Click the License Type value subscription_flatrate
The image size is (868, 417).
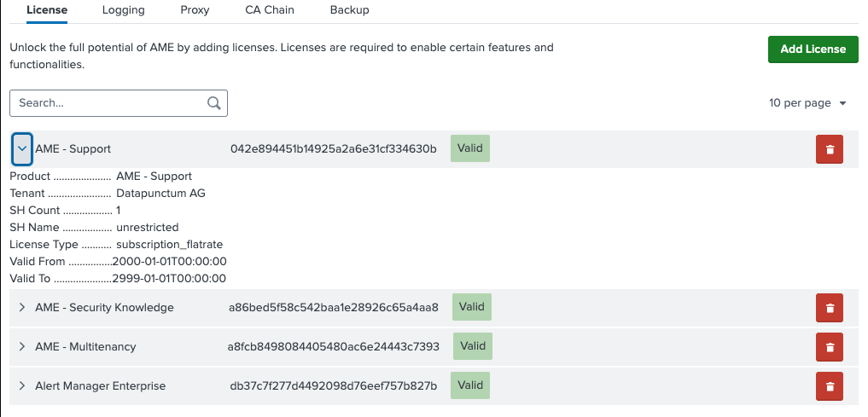tap(169, 245)
